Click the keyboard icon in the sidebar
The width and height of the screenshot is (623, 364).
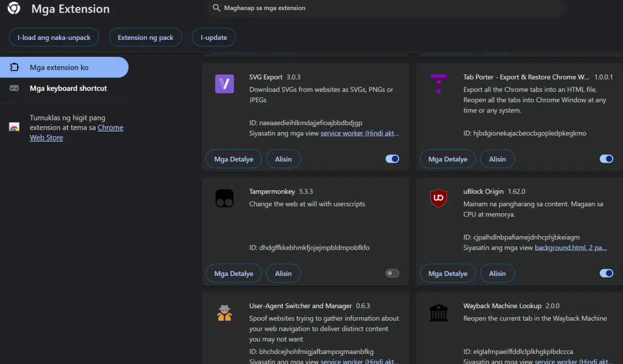[14, 88]
